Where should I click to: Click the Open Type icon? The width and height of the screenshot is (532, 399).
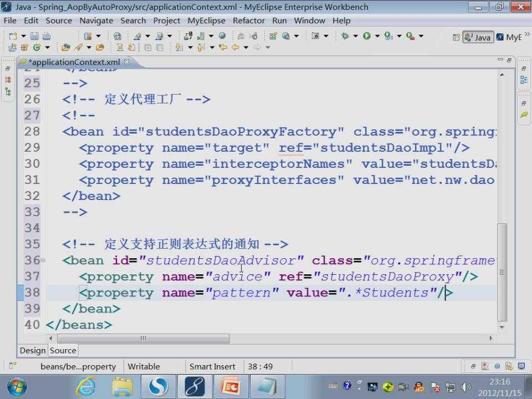coord(66,48)
